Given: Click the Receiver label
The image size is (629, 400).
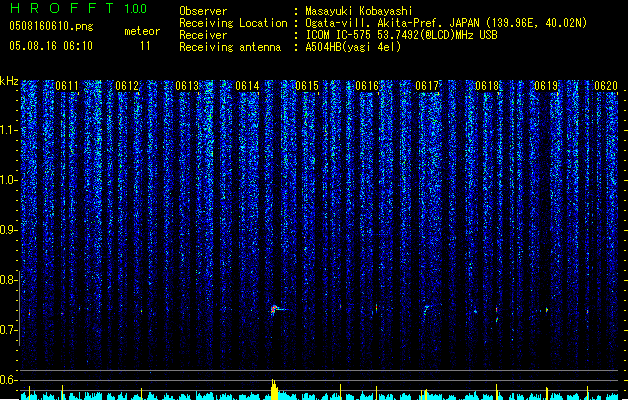Looking at the screenshot, I should 203,35.
